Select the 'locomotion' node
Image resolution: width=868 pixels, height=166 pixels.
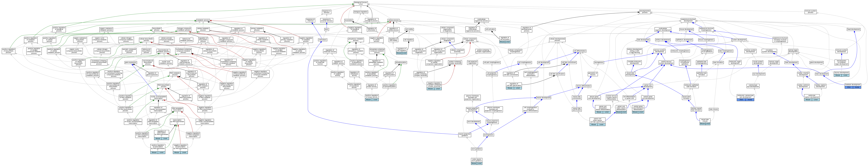coord(349,20)
